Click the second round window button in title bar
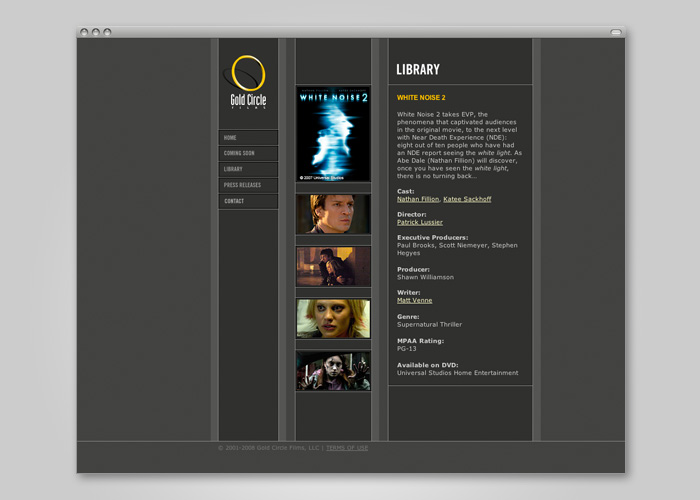The width and height of the screenshot is (700, 500). coord(96,32)
